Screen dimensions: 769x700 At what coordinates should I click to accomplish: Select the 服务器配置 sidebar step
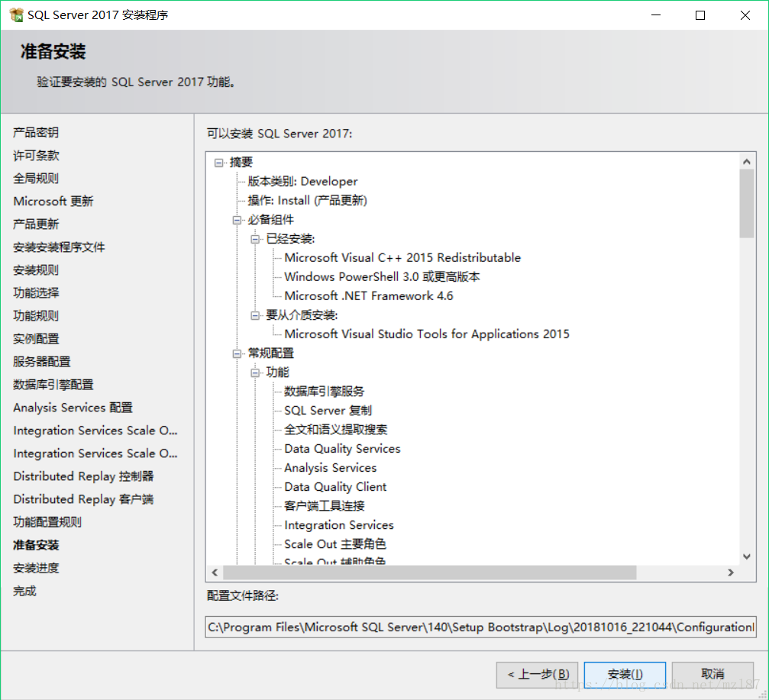pyautogui.click(x=42, y=362)
